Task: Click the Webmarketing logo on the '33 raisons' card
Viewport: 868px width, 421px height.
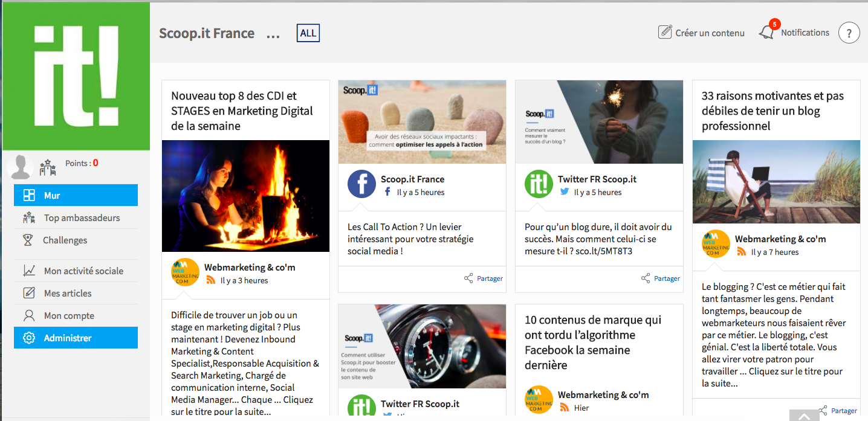Action: coord(716,243)
